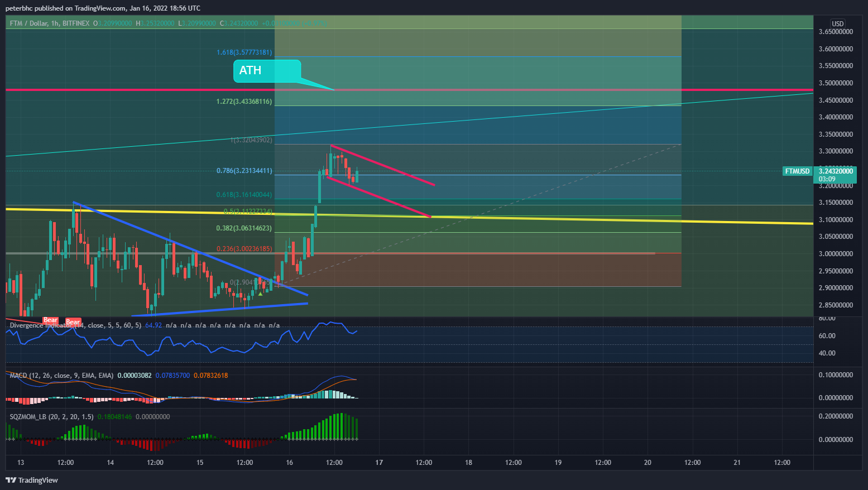Click the 1(3.32043902) Fibonacci label
This screenshot has height=490, width=868.
point(251,140)
